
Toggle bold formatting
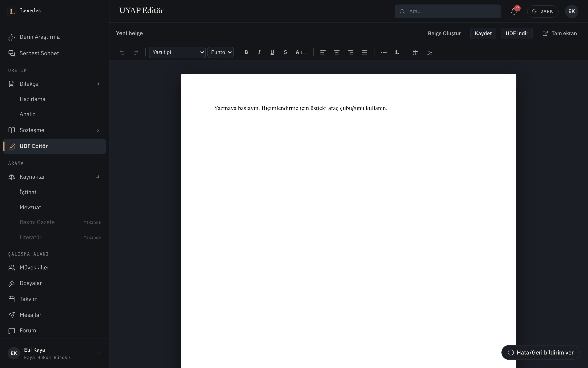(x=246, y=52)
